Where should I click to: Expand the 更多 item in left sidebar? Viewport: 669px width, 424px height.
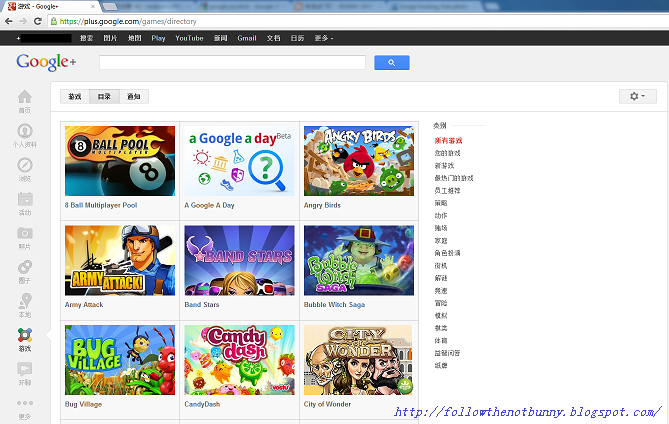[x=24, y=407]
